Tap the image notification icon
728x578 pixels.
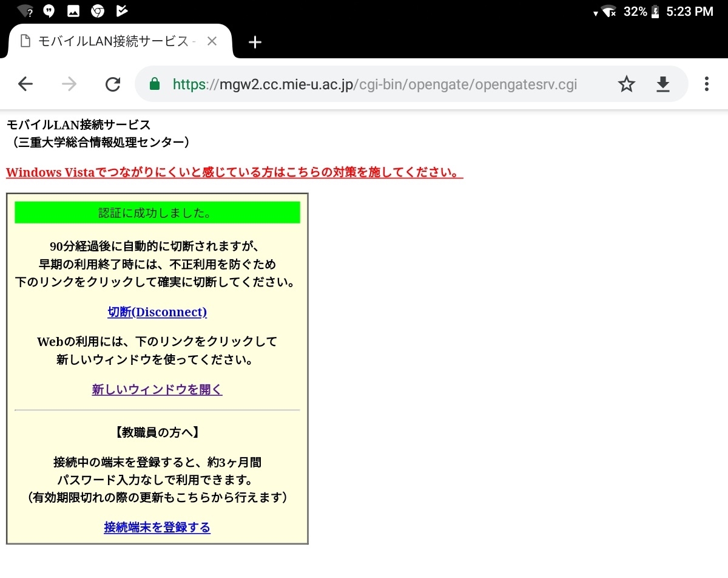(73, 11)
